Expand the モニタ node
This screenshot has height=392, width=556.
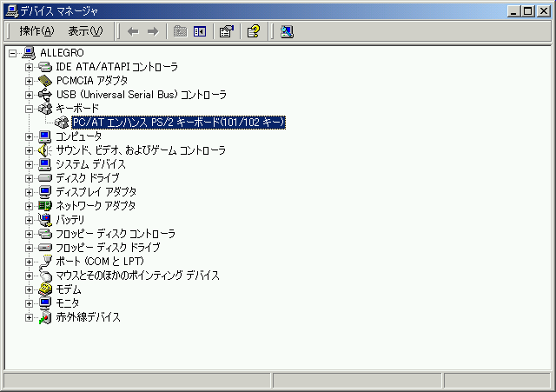pos(29,303)
